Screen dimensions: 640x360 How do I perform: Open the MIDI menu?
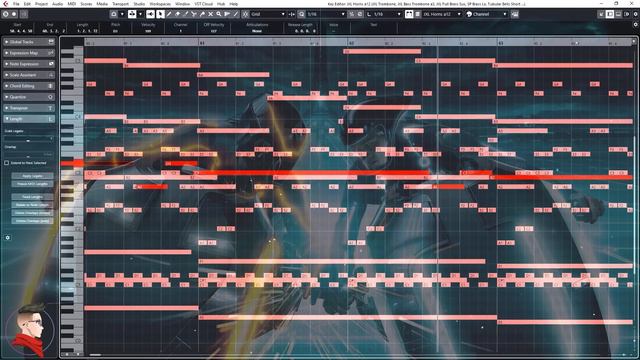pyautogui.click(x=71, y=4)
